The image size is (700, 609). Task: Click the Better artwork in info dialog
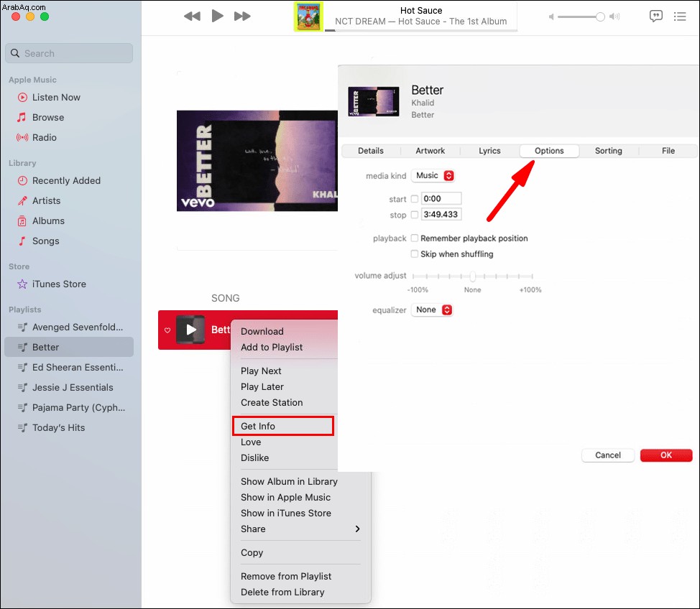coord(374,102)
